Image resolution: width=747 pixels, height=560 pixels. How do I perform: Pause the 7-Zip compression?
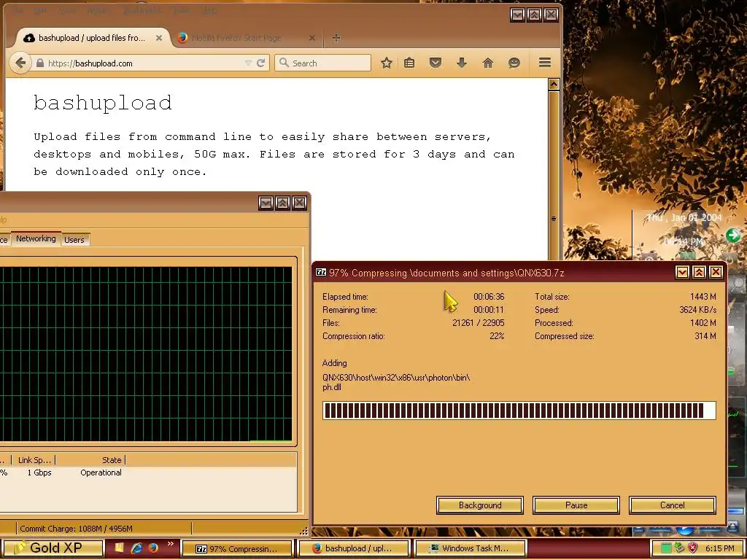coord(576,505)
